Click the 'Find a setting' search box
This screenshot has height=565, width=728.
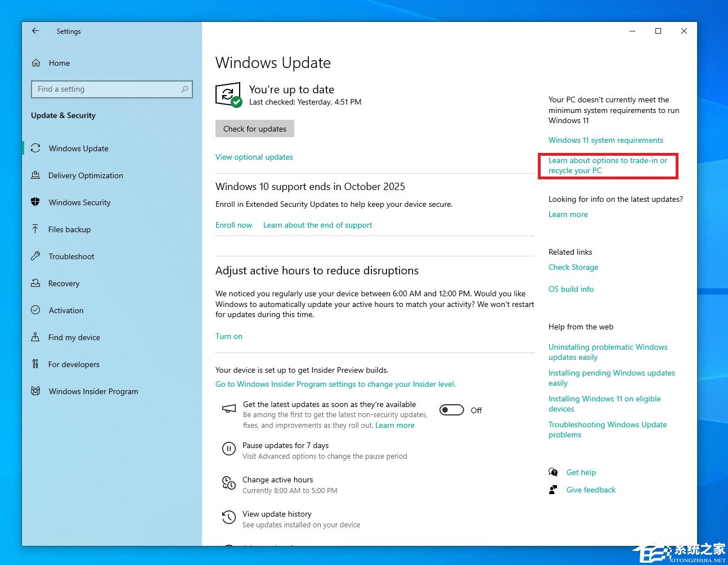112,89
